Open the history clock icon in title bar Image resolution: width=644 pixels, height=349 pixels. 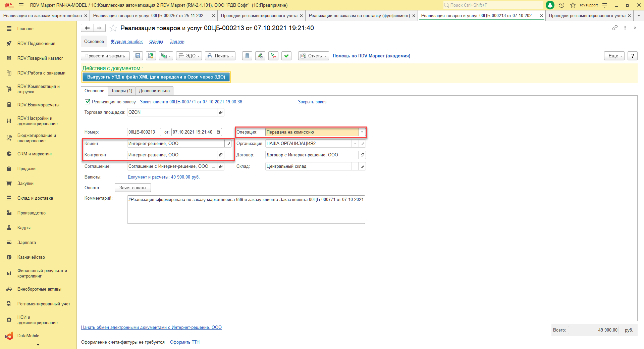tap(561, 5)
